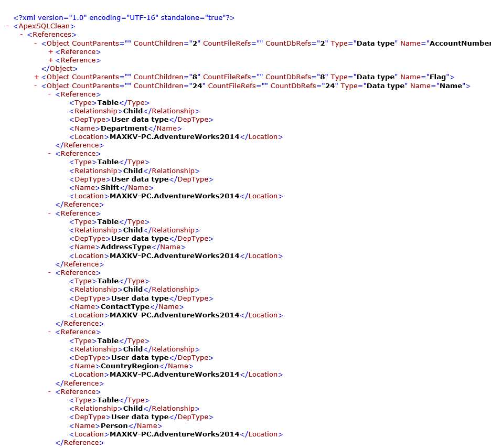Collapse the Reference containing ContactType
This screenshot has width=491, height=448.
(49, 273)
